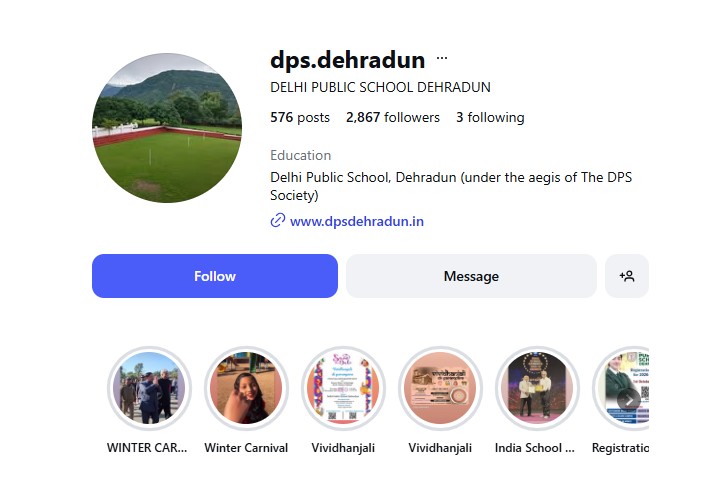The height and width of the screenshot is (485, 728).
Task: Click the Winter Carnival highlight caption text
Action: point(246,448)
